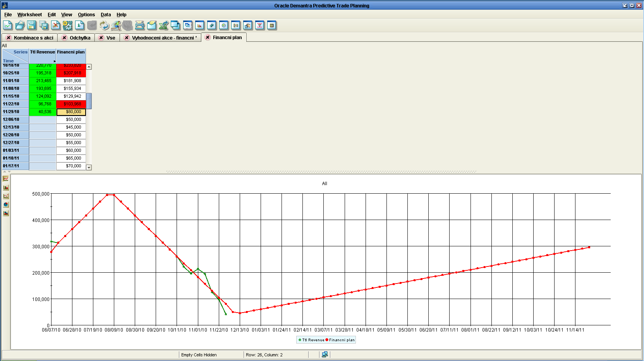The width and height of the screenshot is (644, 361).
Task: Select the 01/17/11 time row header
Action: tap(15, 166)
